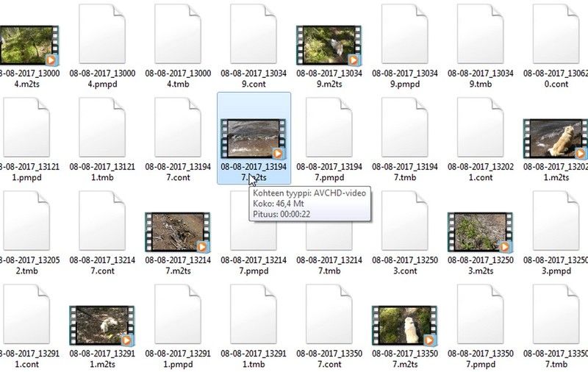Select video file 08-08-2017_132503.m2ts
This screenshot has height=372, width=588.
point(480,232)
